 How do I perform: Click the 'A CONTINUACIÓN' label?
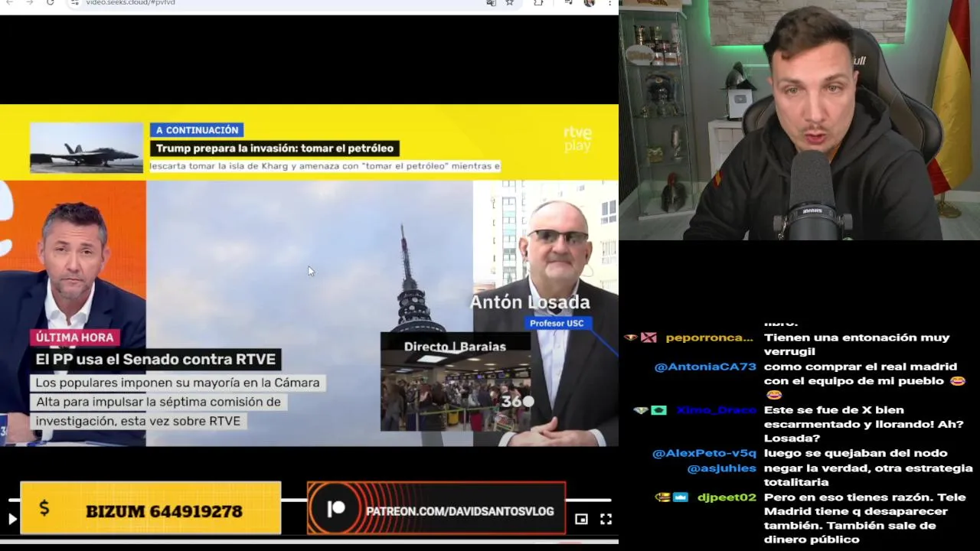click(197, 130)
